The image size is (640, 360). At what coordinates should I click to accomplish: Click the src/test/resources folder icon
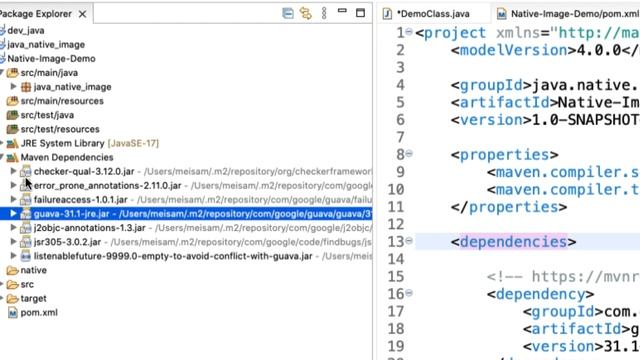pos(12,129)
